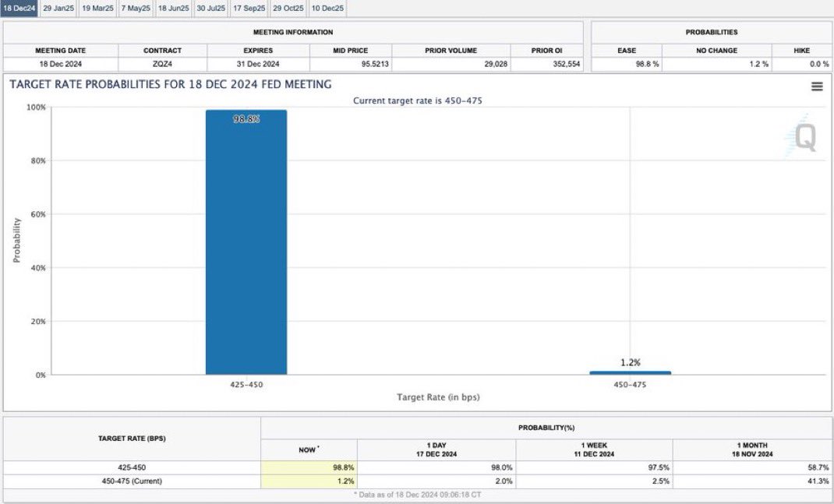Open the 17 Sep25 meeting tab
834x504 pixels.
point(249,8)
